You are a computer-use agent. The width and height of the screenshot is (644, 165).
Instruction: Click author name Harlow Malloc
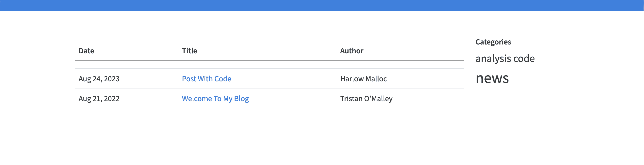click(363, 79)
